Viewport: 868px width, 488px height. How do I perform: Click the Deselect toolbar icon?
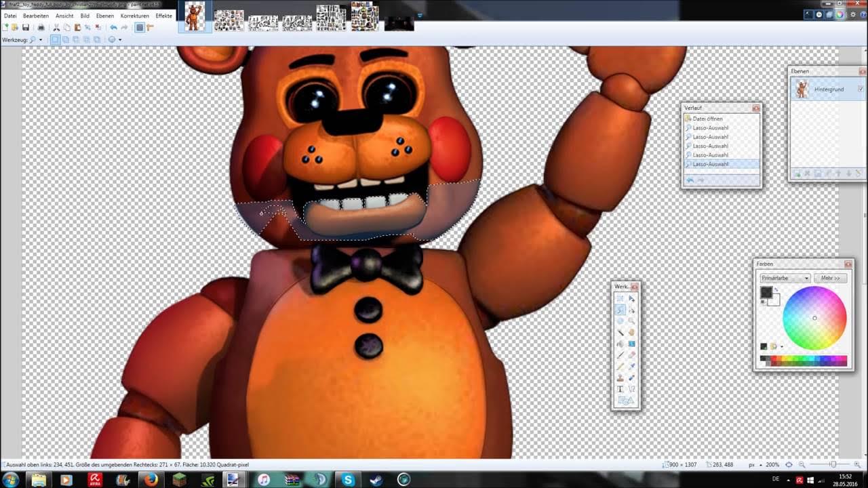click(x=98, y=27)
